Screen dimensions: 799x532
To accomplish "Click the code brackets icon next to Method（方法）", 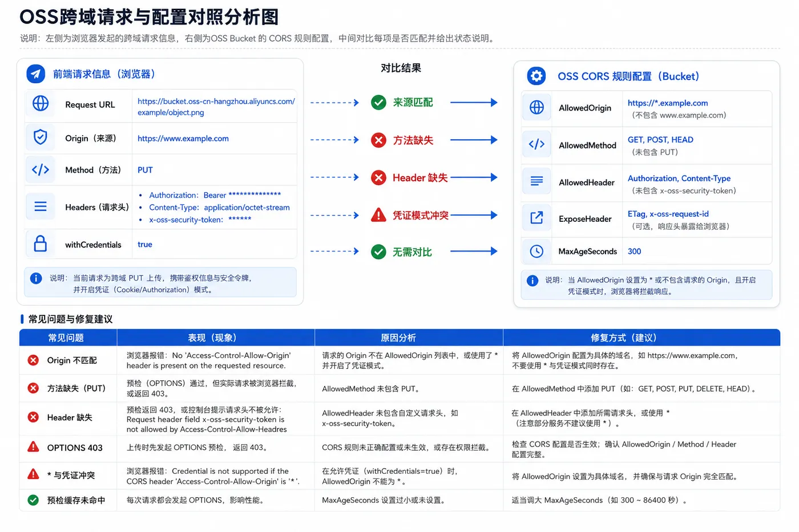I will coord(41,169).
